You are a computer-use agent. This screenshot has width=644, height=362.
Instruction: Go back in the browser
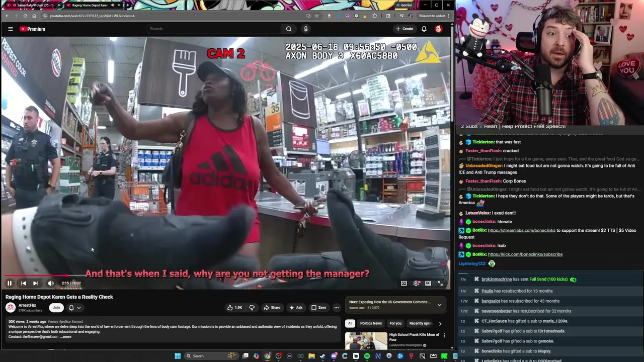pyautogui.click(x=7, y=16)
